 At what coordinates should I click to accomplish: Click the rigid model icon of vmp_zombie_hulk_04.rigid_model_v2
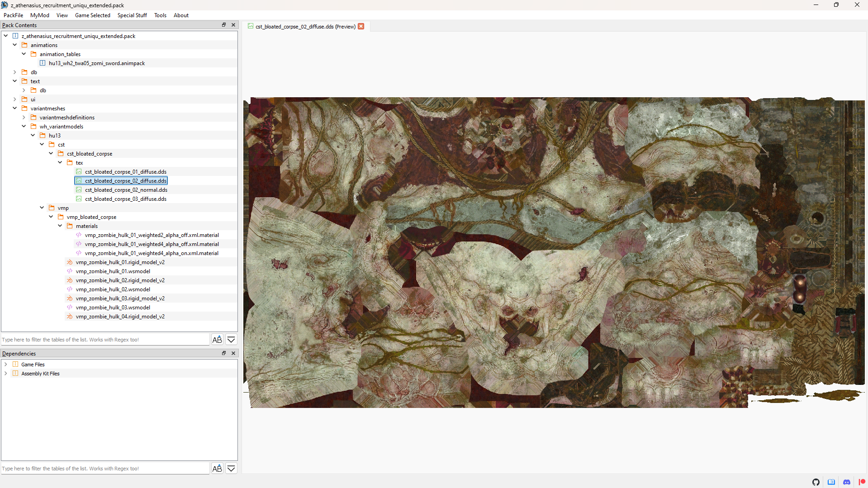70,317
